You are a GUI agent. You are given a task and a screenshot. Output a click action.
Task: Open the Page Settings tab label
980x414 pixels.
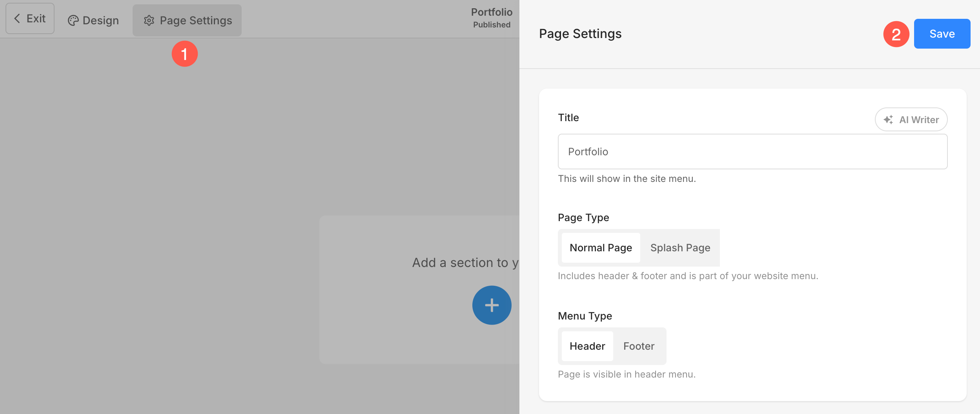point(196,20)
